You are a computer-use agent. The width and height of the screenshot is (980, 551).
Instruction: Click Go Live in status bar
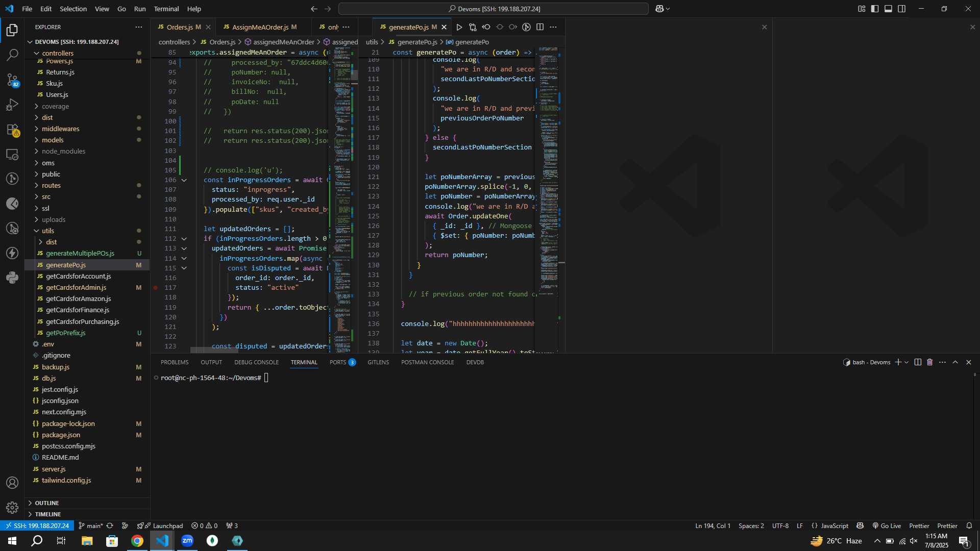(x=887, y=525)
